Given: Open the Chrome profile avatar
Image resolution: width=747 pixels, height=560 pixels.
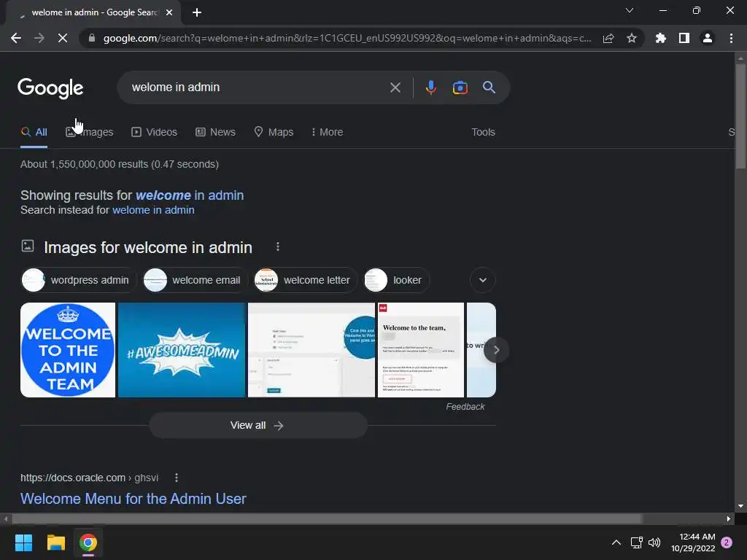Looking at the screenshot, I should click(x=707, y=38).
